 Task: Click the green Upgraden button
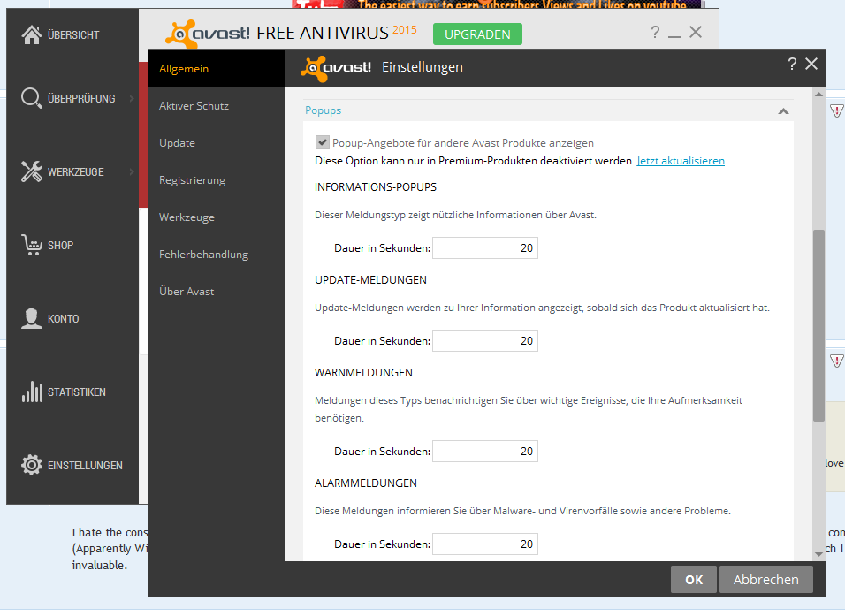(x=477, y=34)
